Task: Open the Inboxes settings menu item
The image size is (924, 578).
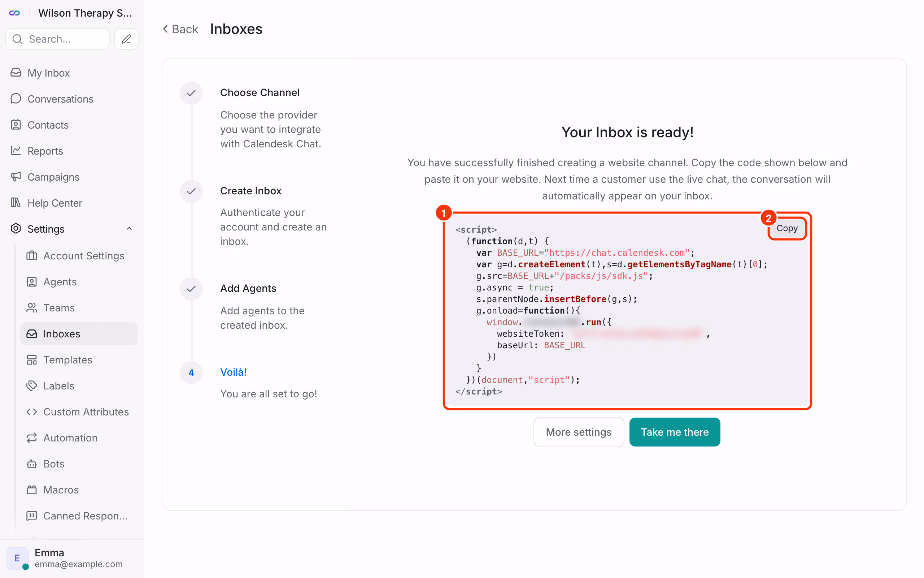Action: 79,334
